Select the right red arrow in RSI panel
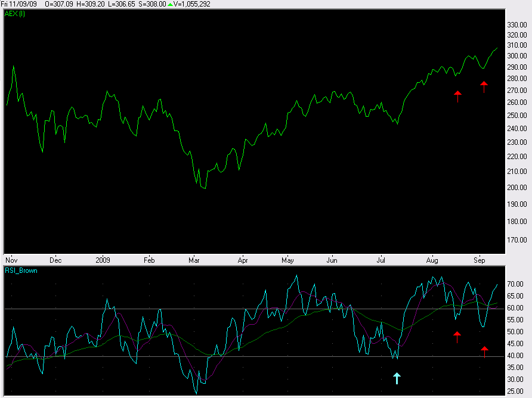Screen dimensions: 532x398 tap(484, 352)
